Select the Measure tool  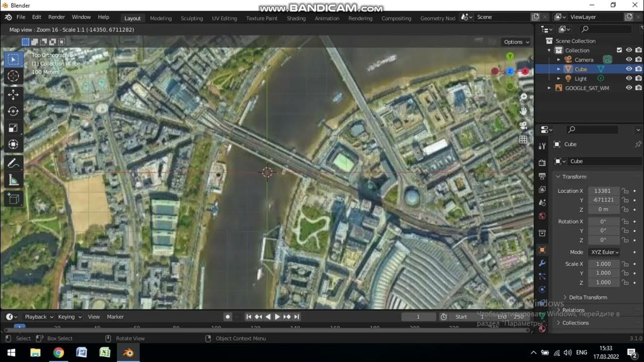13,180
